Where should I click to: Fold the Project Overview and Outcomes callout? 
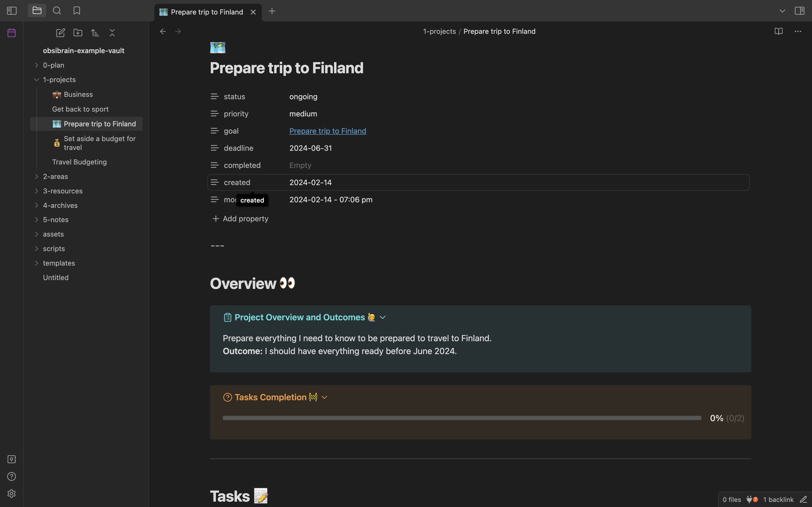pos(383,318)
